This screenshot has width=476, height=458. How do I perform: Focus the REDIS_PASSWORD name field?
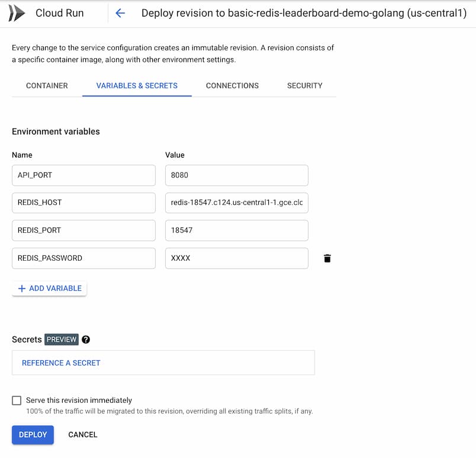coord(84,258)
